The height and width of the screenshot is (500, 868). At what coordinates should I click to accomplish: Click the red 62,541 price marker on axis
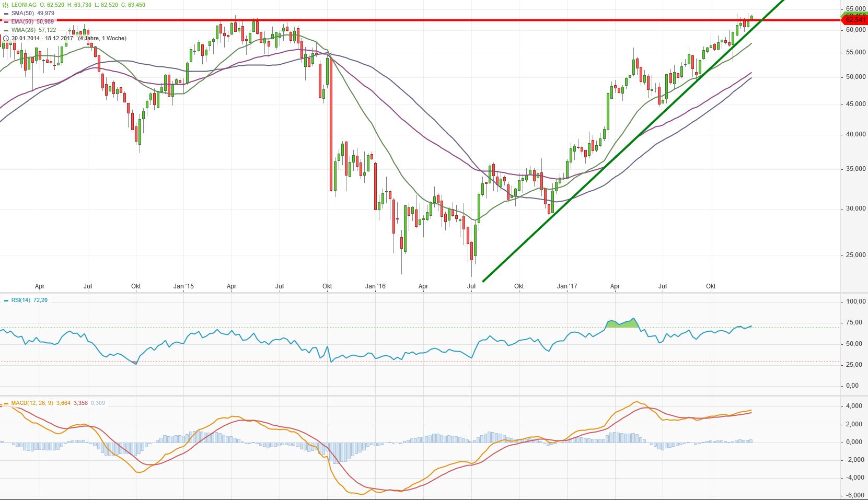tap(855, 20)
